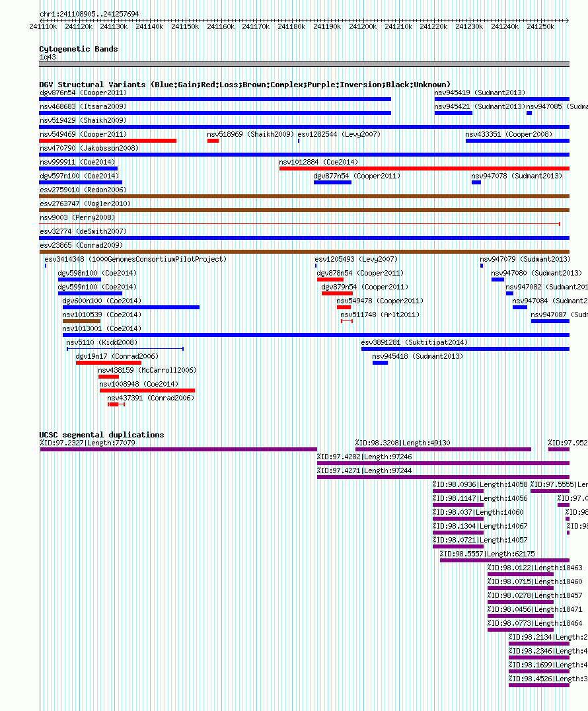This screenshot has width=588, height=711.
Task: Select %ID:98.0721 Length:14057 label
Action: (x=480, y=540)
